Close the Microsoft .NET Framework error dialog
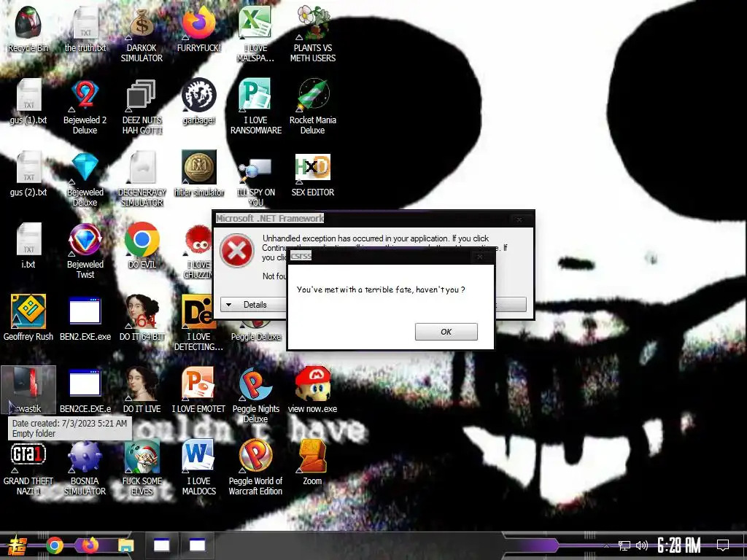 [x=519, y=219]
